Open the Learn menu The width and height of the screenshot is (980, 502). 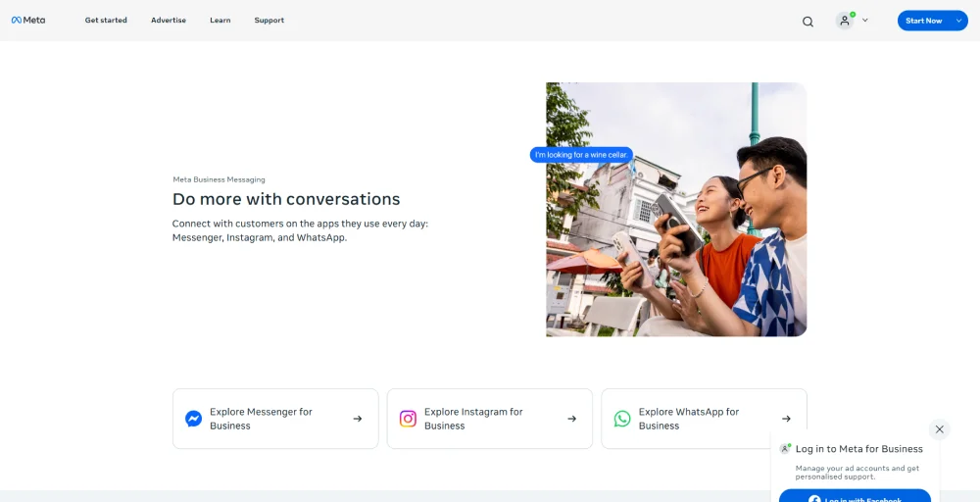220,20
